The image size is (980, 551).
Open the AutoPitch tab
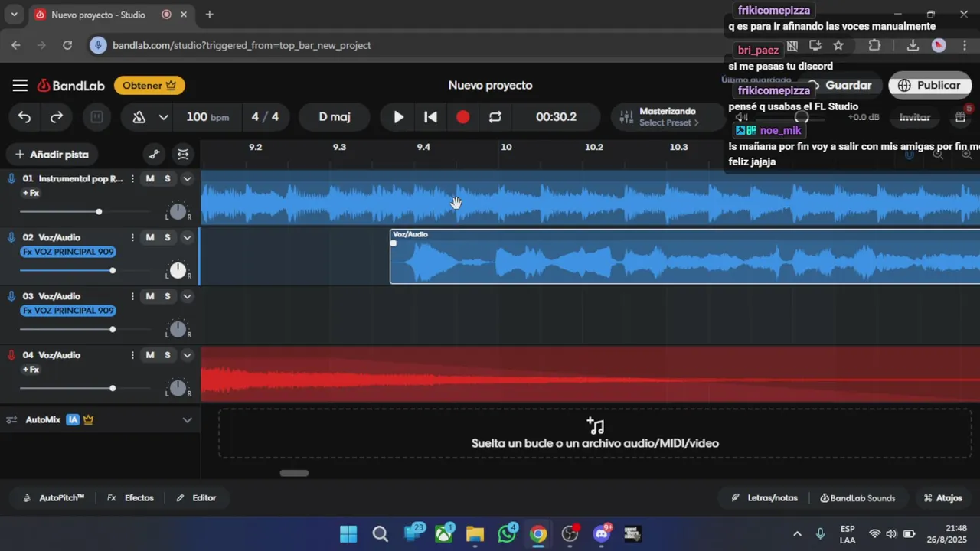coord(54,498)
